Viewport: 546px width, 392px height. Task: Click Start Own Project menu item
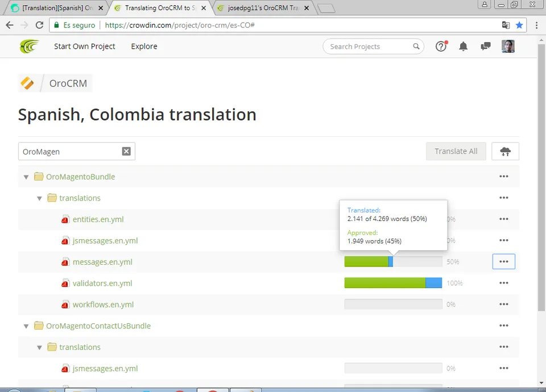(x=84, y=46)
